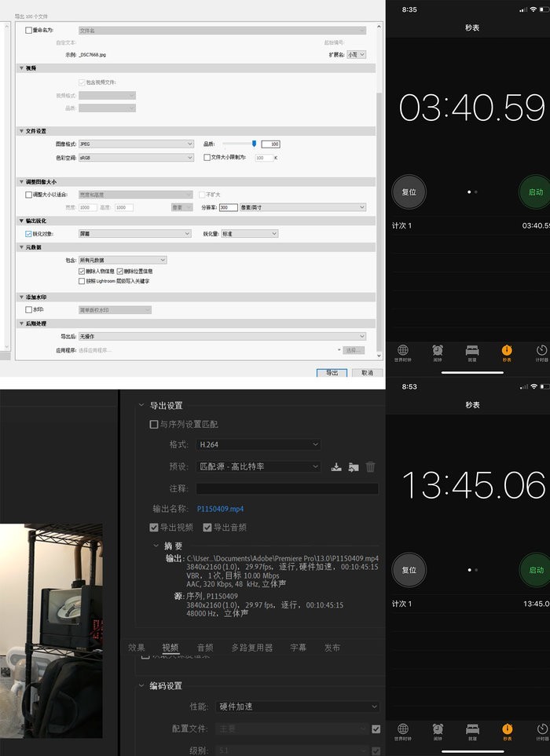Open Alarm tab in 13:45.06 stopwatch
Screen dimensions: 550x756
(438, 731)
